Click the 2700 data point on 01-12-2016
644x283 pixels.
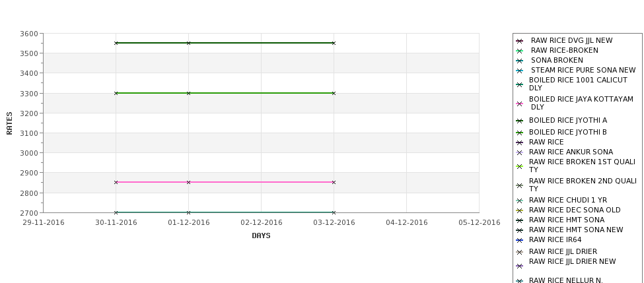pos(188,212)
